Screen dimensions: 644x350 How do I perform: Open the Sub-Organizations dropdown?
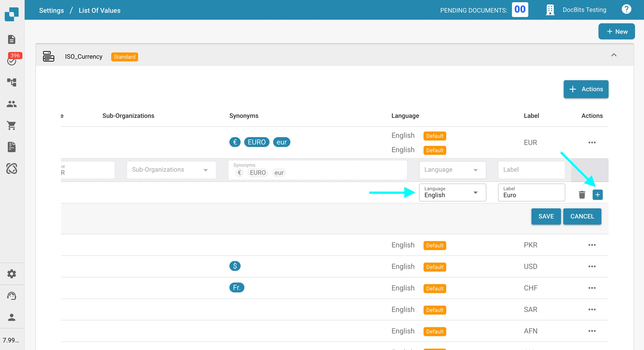pos(171,170)
